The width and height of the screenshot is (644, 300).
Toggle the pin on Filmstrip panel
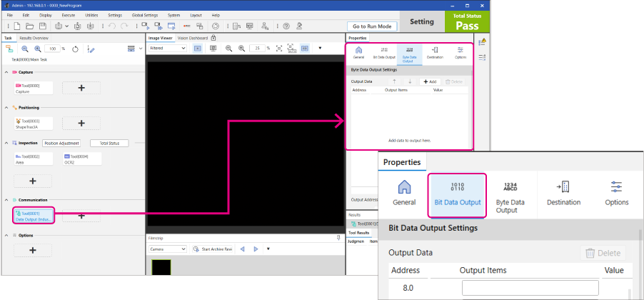[x=337, y=237]
